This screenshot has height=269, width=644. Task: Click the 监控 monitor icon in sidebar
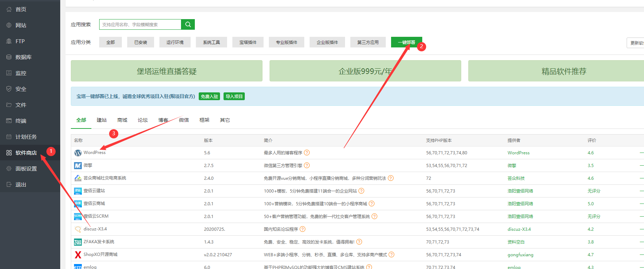pyautogui.click(x=9, y=73)
